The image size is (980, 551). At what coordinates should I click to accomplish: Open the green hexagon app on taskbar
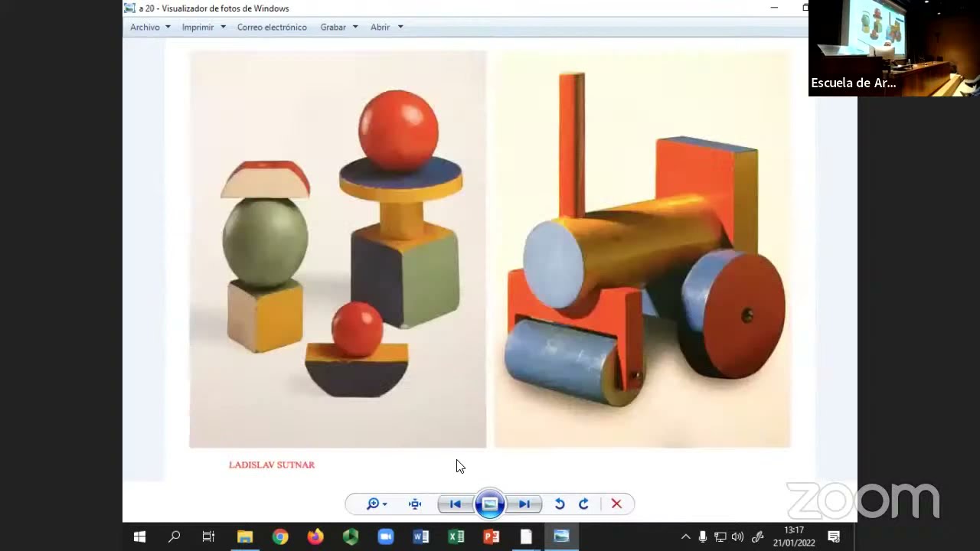coord(351,537)
